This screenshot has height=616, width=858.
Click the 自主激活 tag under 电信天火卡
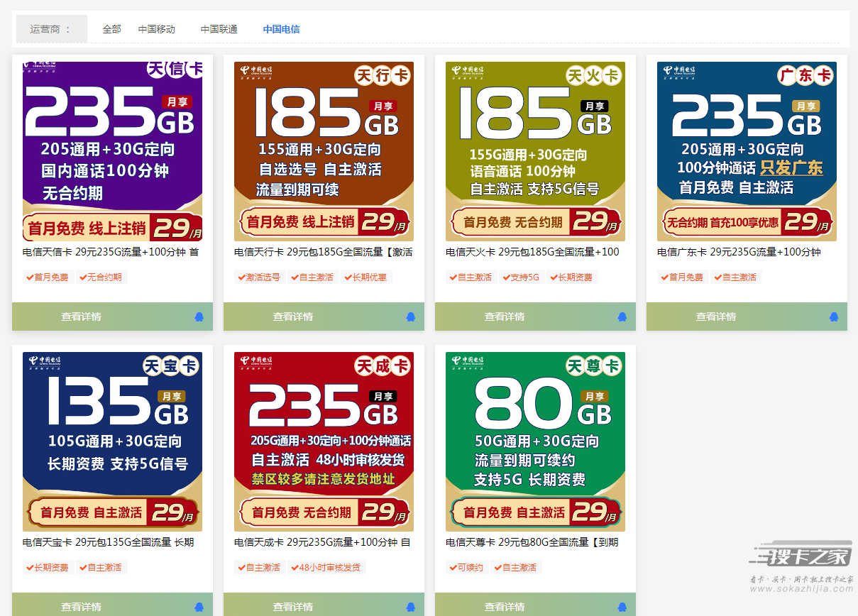click(x=471, y=277)
